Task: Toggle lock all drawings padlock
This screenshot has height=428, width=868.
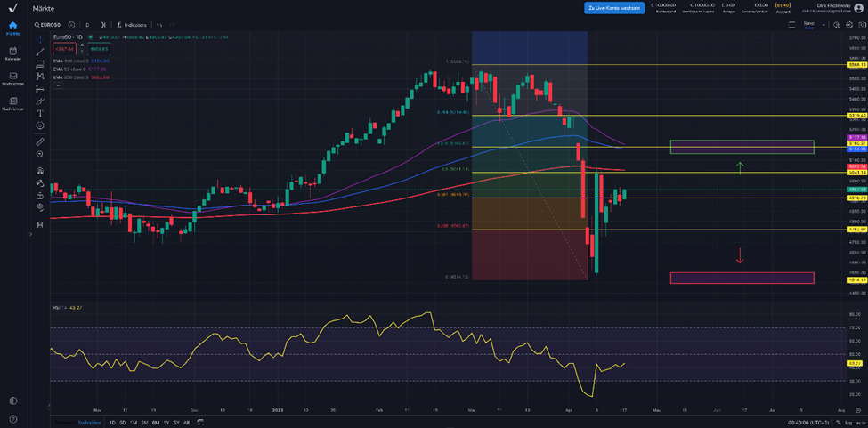Action: [x=40, y=195]
